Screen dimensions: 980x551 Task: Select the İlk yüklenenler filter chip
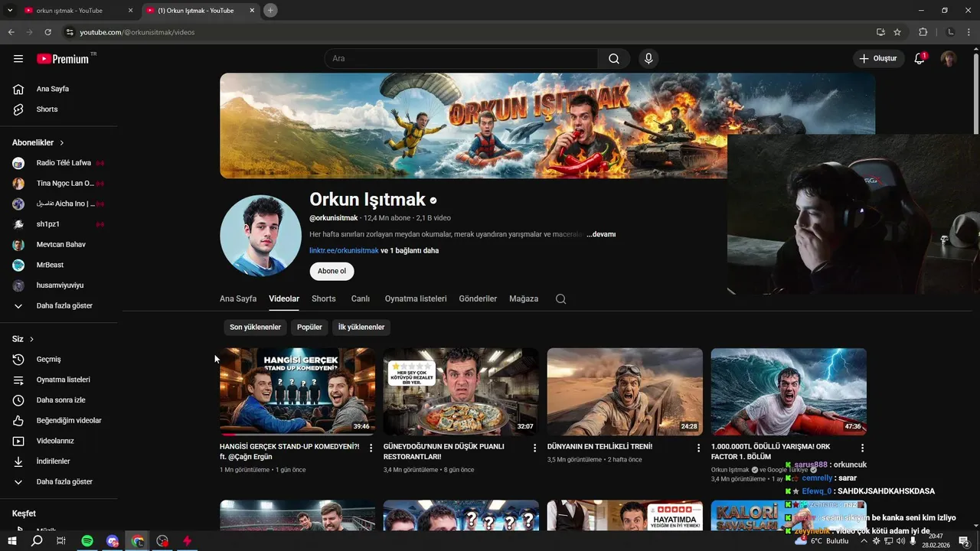click(x=361, y=328)
